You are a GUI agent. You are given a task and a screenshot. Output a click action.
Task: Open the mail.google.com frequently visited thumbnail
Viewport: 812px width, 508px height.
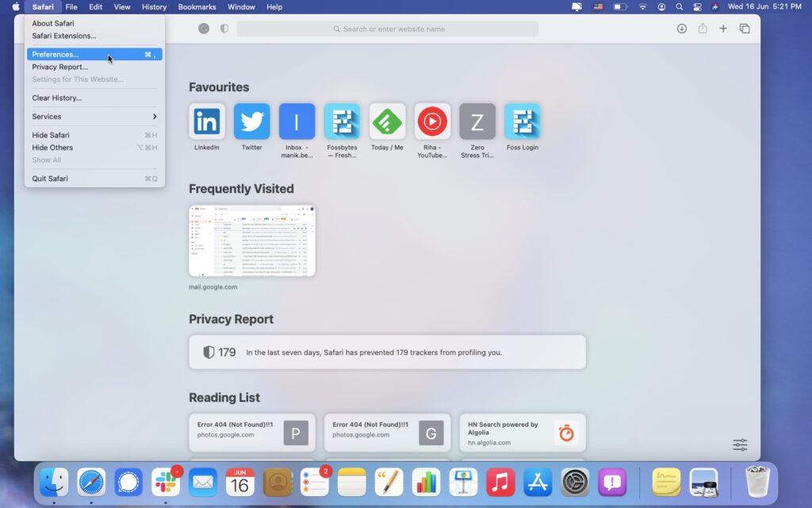tap(251, 239)
